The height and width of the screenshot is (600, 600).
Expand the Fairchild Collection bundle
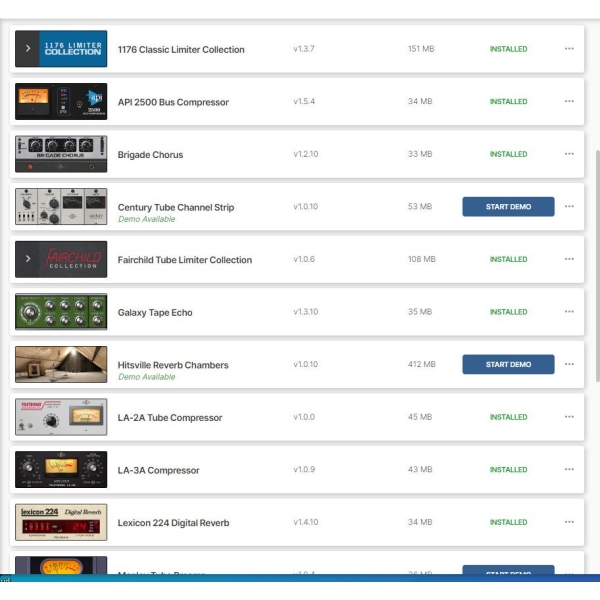(x=28, y=259)
